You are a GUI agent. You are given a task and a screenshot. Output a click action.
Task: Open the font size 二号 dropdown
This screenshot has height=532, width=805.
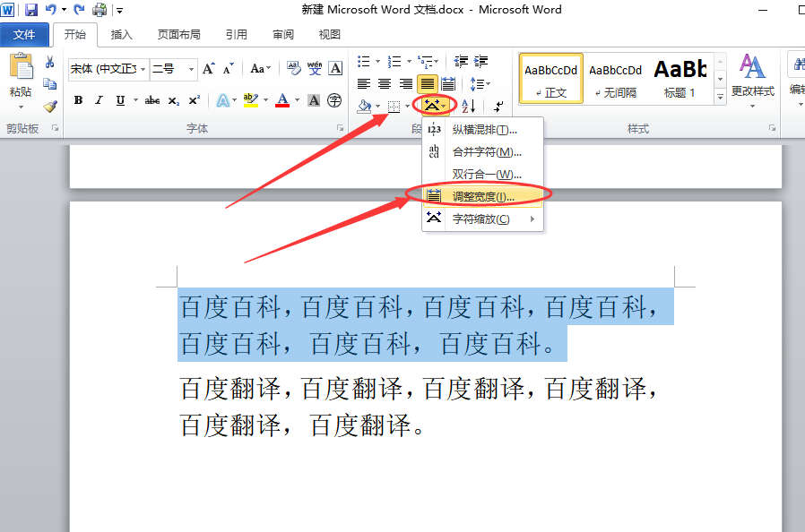tap(191, 69)
